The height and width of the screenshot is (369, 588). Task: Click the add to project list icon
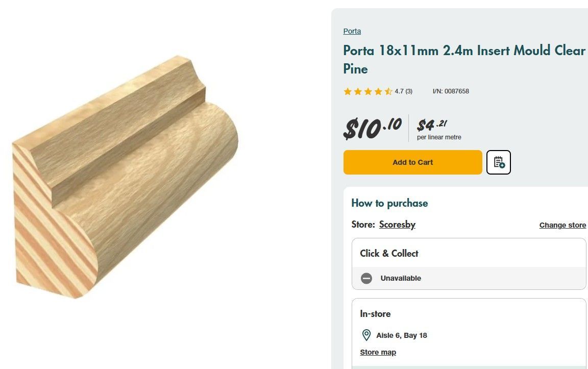pyautogui.click(x=498, y=162)
